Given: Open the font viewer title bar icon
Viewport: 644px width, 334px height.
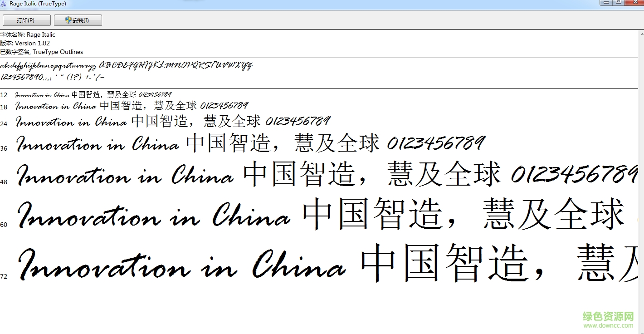Looking at the screenshot, I should coord(3,3).
